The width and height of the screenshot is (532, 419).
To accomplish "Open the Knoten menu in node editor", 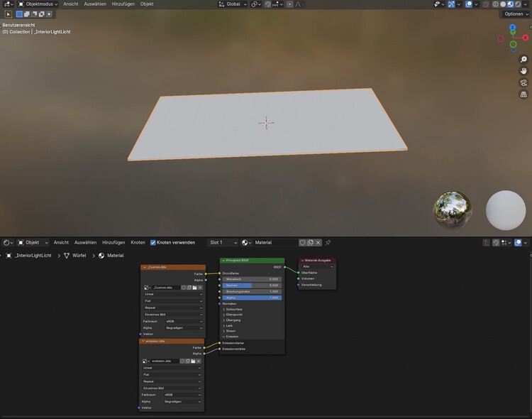I will pos(138,243).
